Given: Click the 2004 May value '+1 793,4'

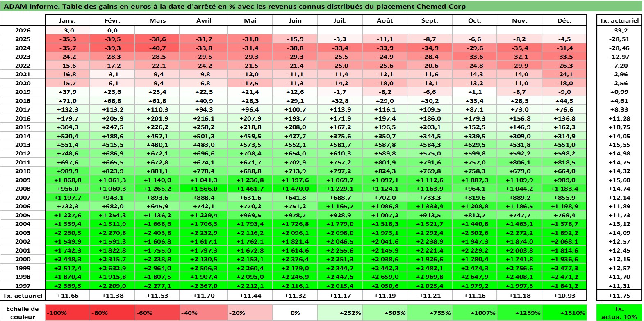Looking at the screenshot, I should [250, 224].
